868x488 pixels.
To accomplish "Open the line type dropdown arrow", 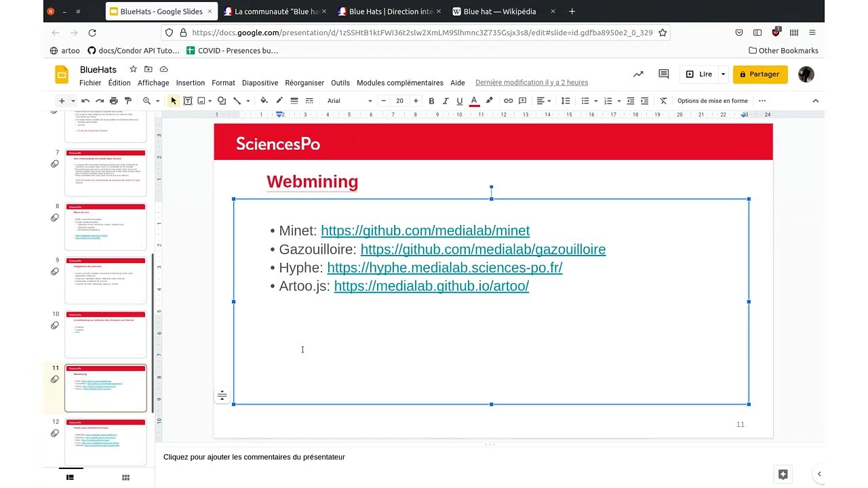I will coord(248,101).
